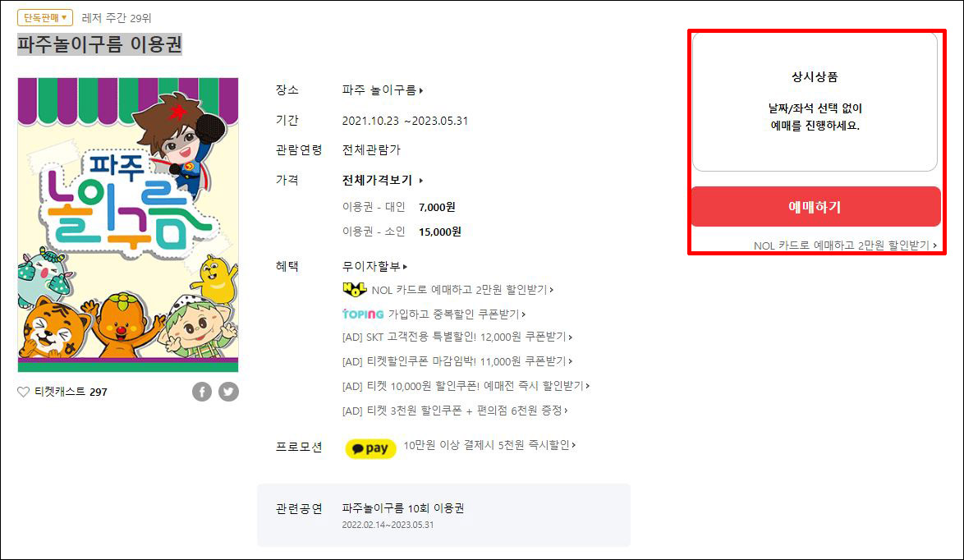Open related show 파주놀이구름 10회 이용권
This screenshot has height=560, width=964.
(403, 508)
